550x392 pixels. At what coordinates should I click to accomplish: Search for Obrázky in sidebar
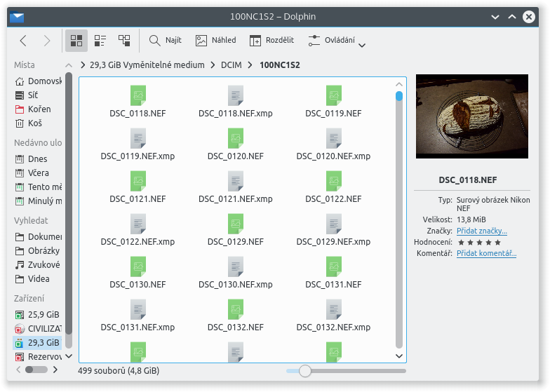click(x=38, y=251)
